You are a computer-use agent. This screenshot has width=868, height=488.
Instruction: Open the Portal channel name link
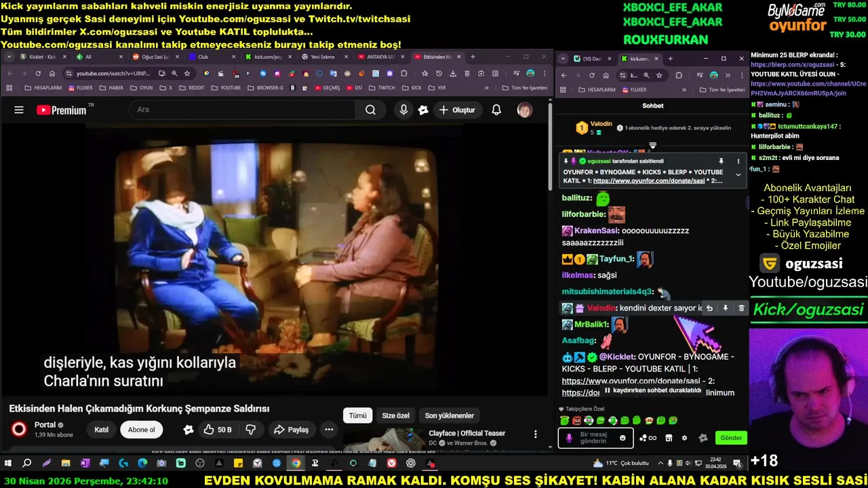(45, 425)
